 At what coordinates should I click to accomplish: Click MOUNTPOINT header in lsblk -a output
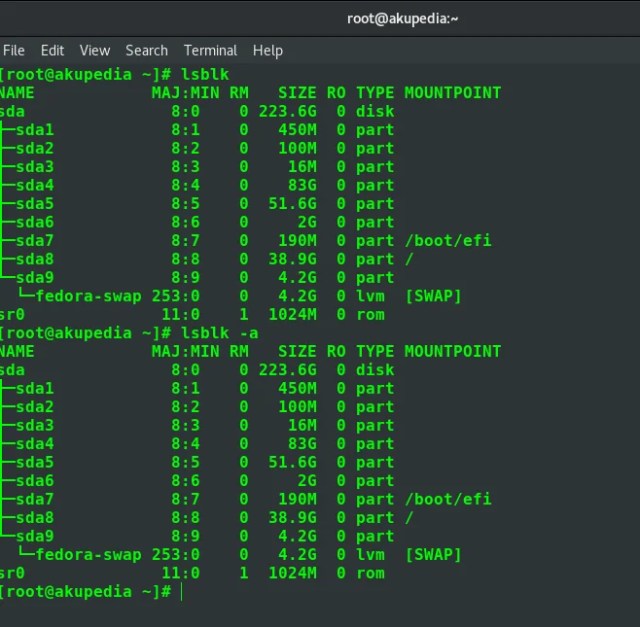click(x=452, y=351)
